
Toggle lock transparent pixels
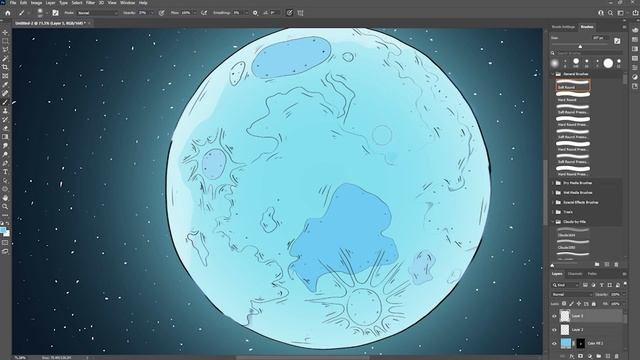coord(564,304)
